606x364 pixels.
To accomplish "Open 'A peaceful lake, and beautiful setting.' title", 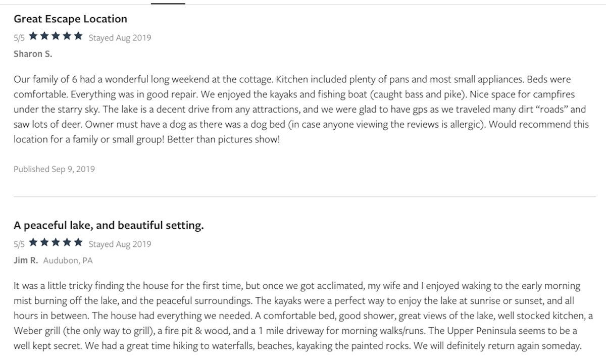I will click(x=109, y=226).
